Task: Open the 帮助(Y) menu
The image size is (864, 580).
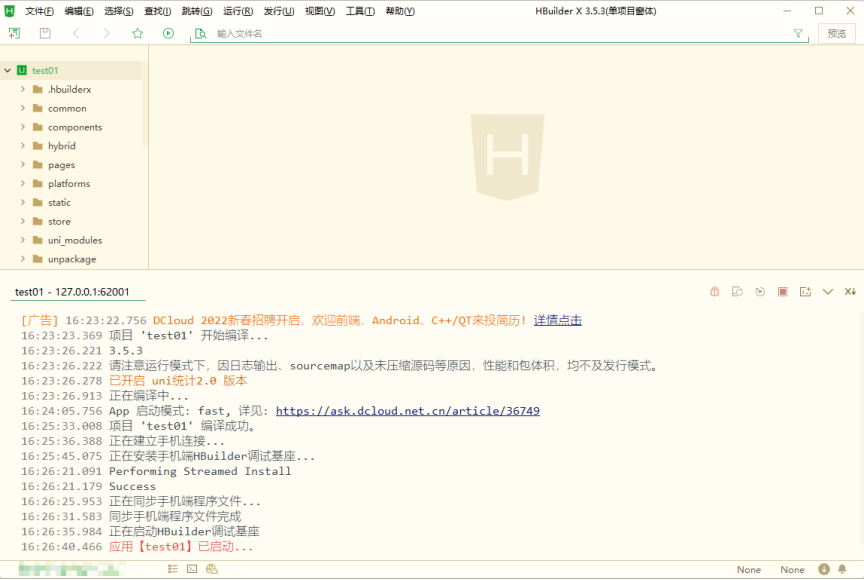Action: click(400, 11)
